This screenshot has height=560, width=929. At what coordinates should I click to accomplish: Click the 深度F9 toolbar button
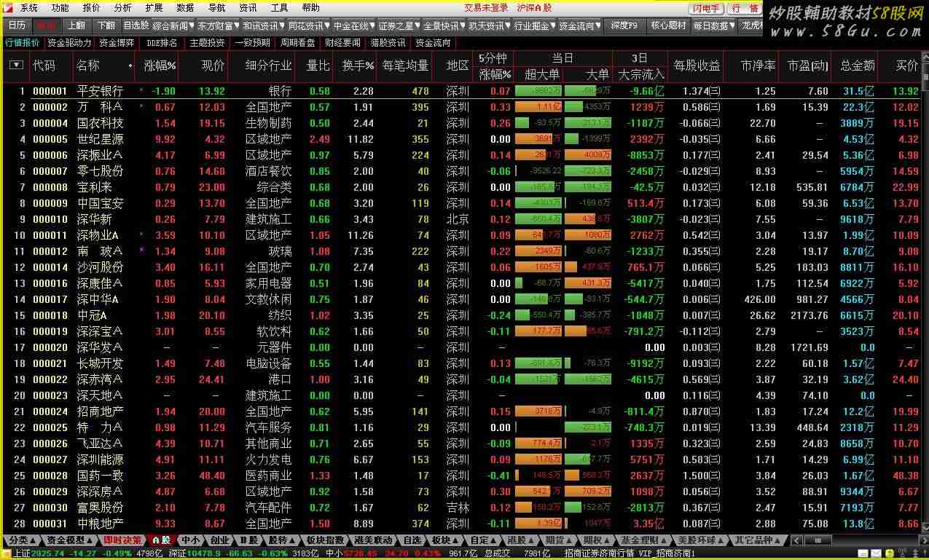[x=624, y=25]
